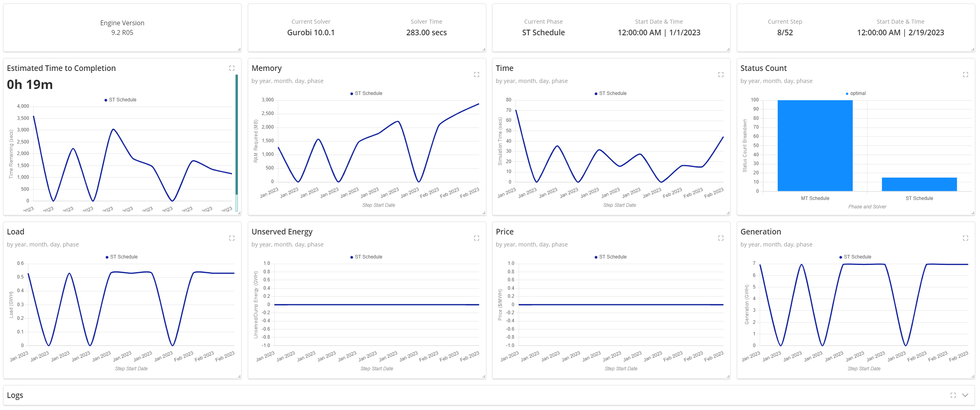Screen dimensions: 980x410
Task: Toggle the optimal legend in Status Count
Action: tap(856, 93)
